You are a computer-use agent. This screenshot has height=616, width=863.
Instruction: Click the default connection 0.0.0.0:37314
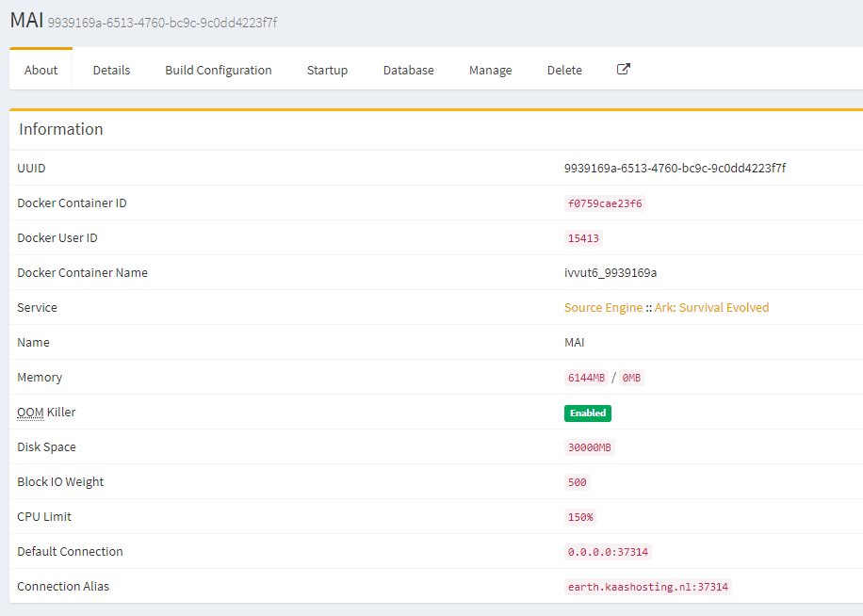pyautogui.click(x=608, y=552)
